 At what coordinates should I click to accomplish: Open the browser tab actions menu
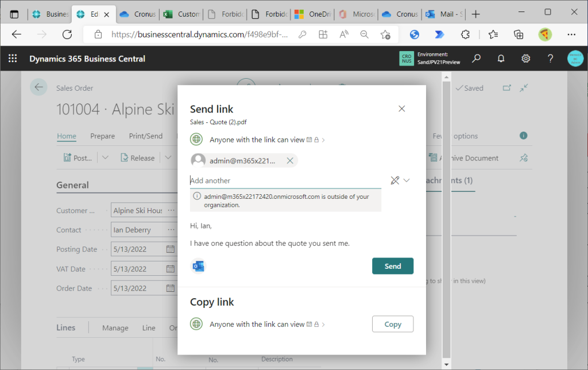[14, 14]
